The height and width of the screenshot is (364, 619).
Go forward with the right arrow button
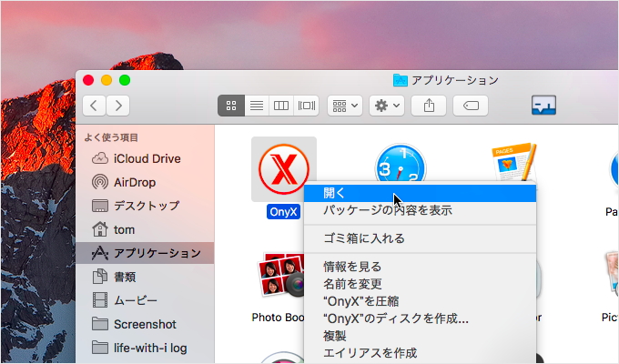click(117, 106)
